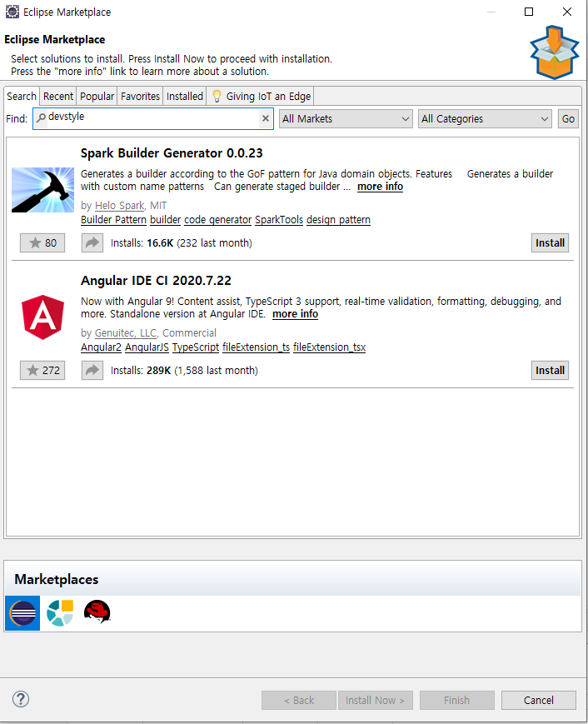Open the Helo Spark author link
This screenshot has height=724, width=588.
tap(120, 206)
